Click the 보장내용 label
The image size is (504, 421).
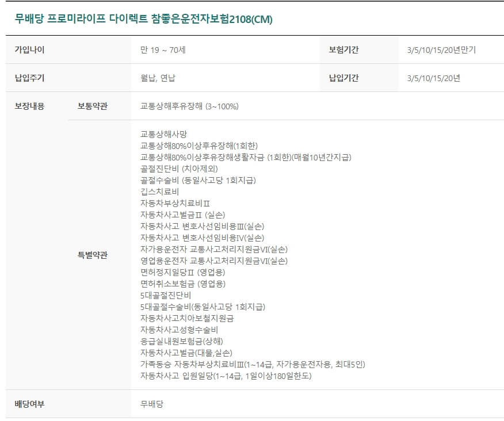(x=29, y=106)
